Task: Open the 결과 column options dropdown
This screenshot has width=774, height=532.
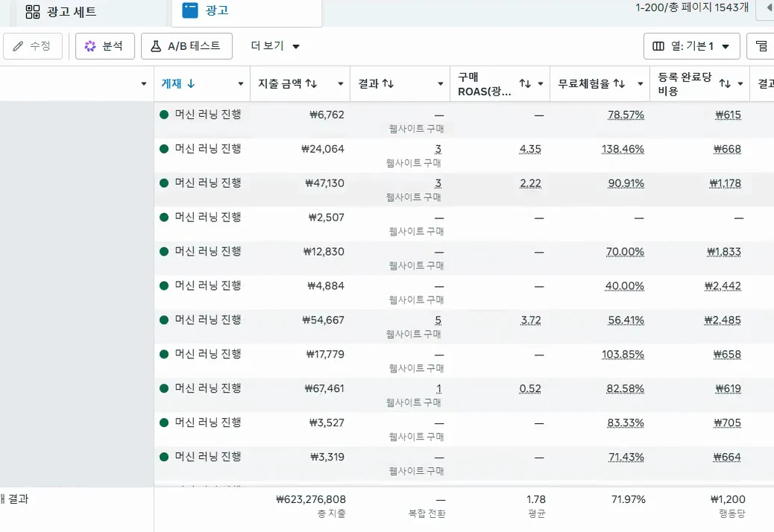Action: pyautogui.click(x=440, y=83)
